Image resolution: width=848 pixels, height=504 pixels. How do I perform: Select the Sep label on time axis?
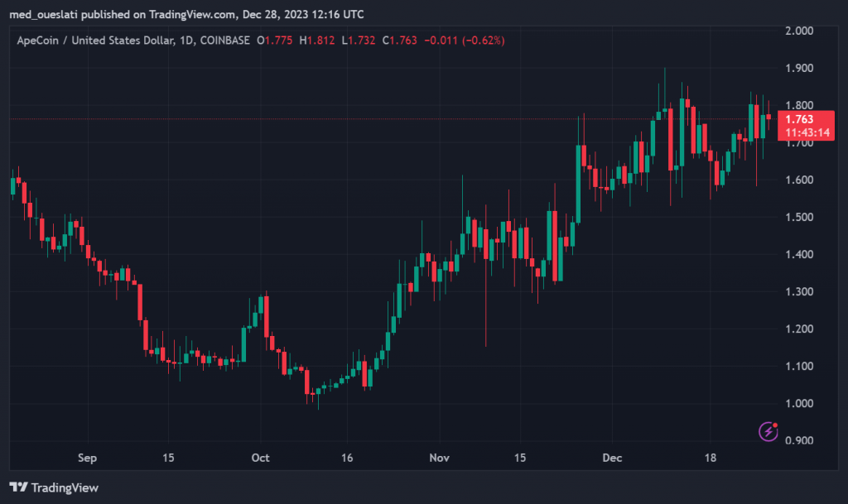88,458
